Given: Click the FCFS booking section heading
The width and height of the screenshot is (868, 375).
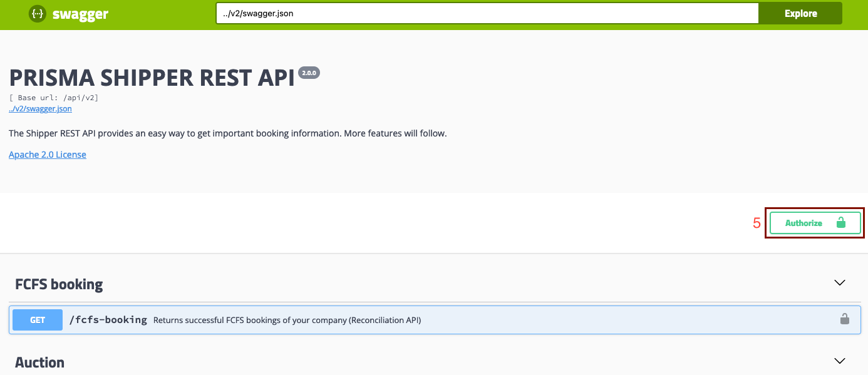Looking at the screenshot, I should click(x=59, y=284).
